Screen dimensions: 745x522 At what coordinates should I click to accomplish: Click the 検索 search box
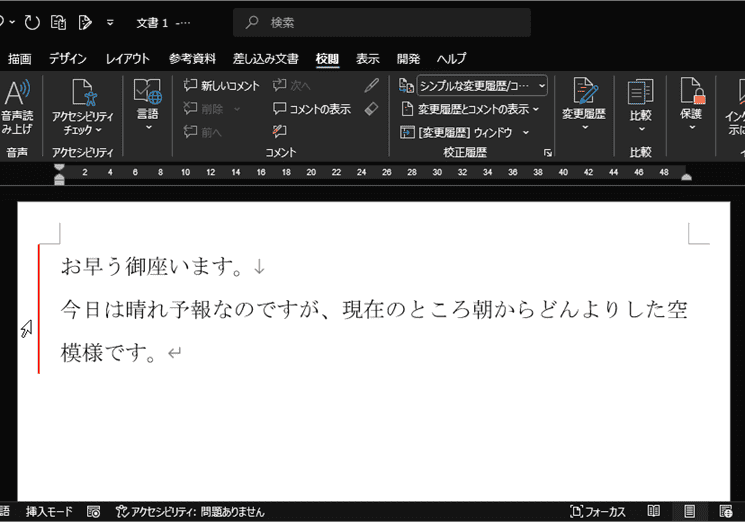point(382,22)
